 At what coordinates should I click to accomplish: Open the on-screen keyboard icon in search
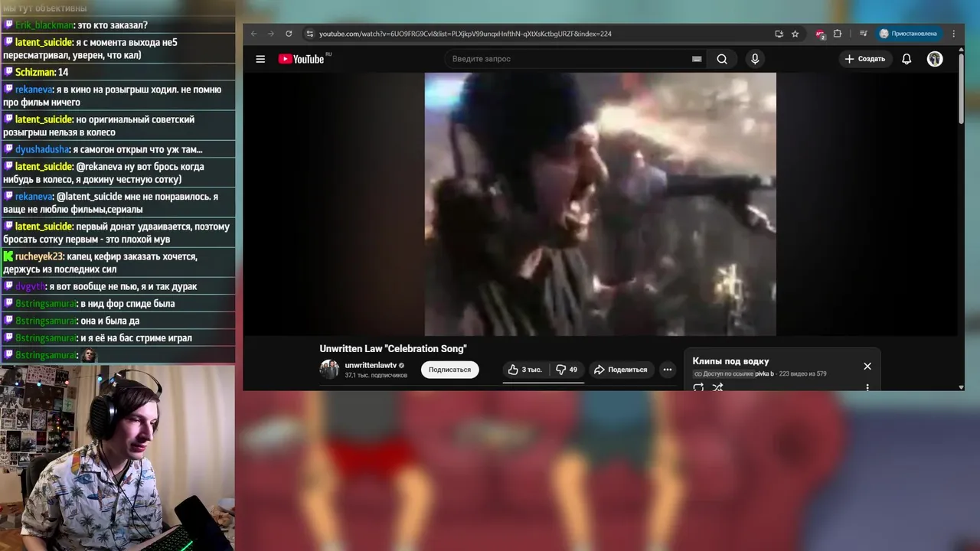click(x=697, y=59)
